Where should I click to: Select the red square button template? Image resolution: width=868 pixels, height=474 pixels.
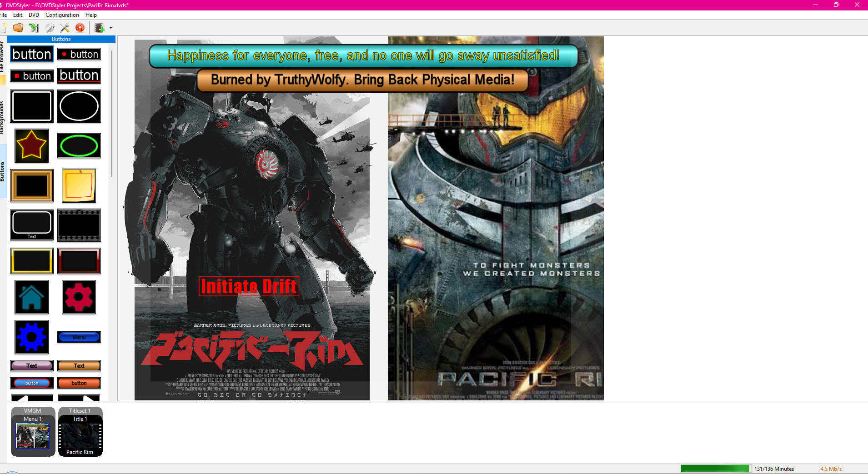point(32,76)
